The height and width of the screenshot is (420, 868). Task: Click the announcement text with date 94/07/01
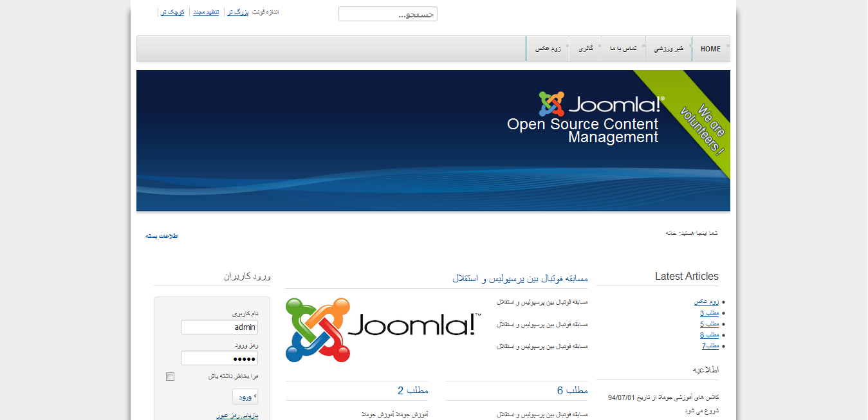pos(663,404)
